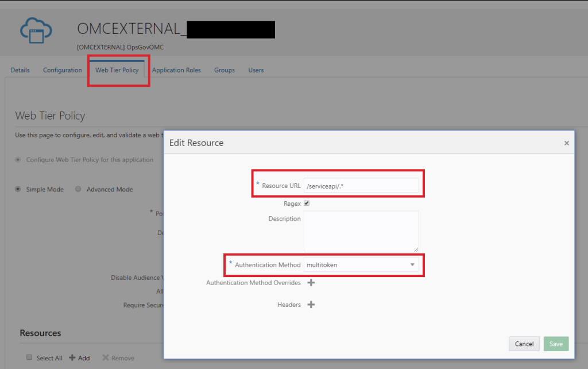
Task: Click the Cancel button
Action: 523,344
